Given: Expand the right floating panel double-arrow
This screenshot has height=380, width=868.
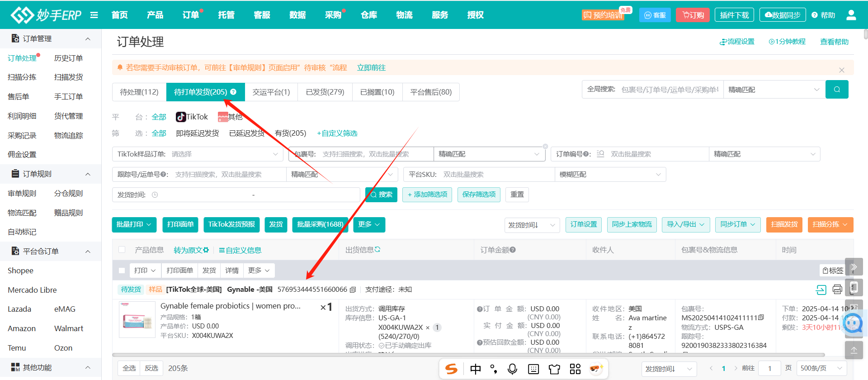Looking at the screenshot, I should [854, 267].
